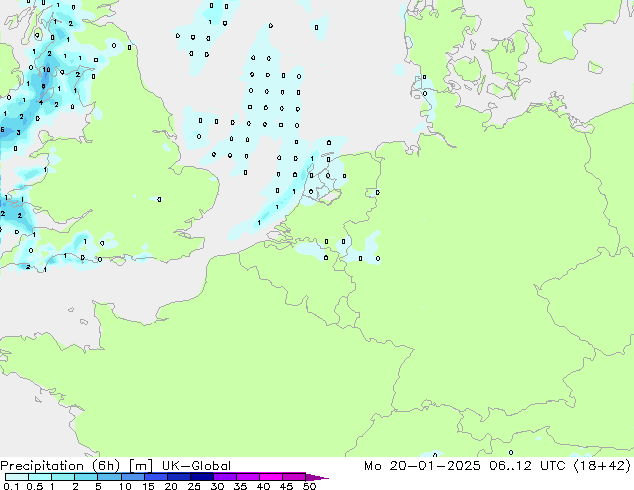Select the magenta swatch between 40 and 45
Viewport: 634px width, 490px height.
(x=271, y=477)
